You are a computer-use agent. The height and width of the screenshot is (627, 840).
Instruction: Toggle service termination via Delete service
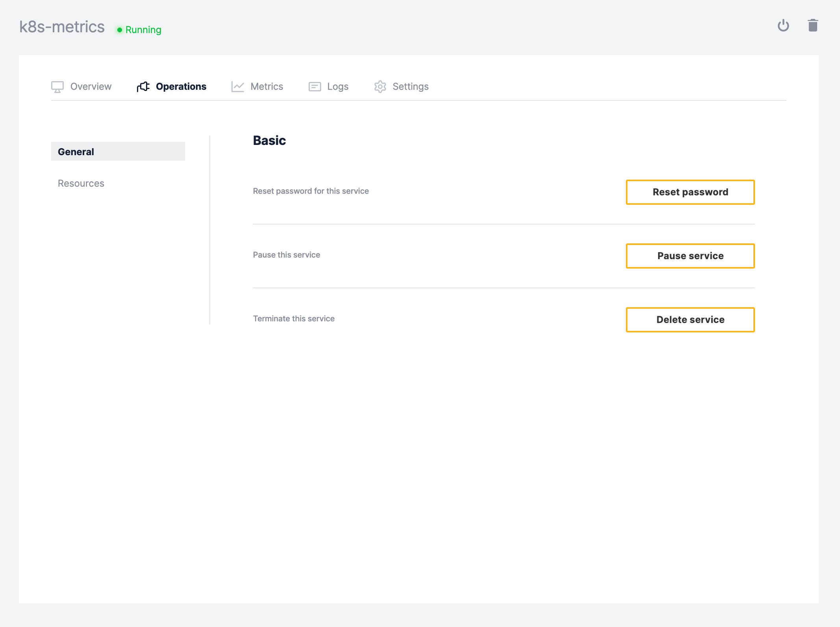[690, 319]
